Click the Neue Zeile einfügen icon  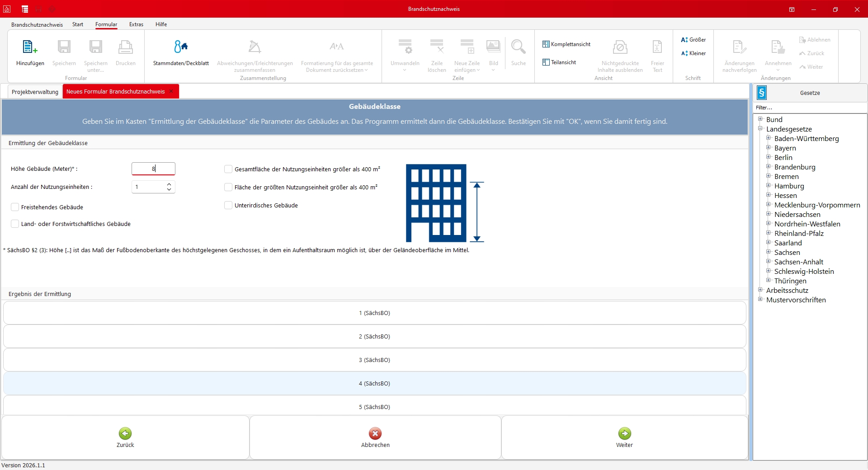point(467,47)
